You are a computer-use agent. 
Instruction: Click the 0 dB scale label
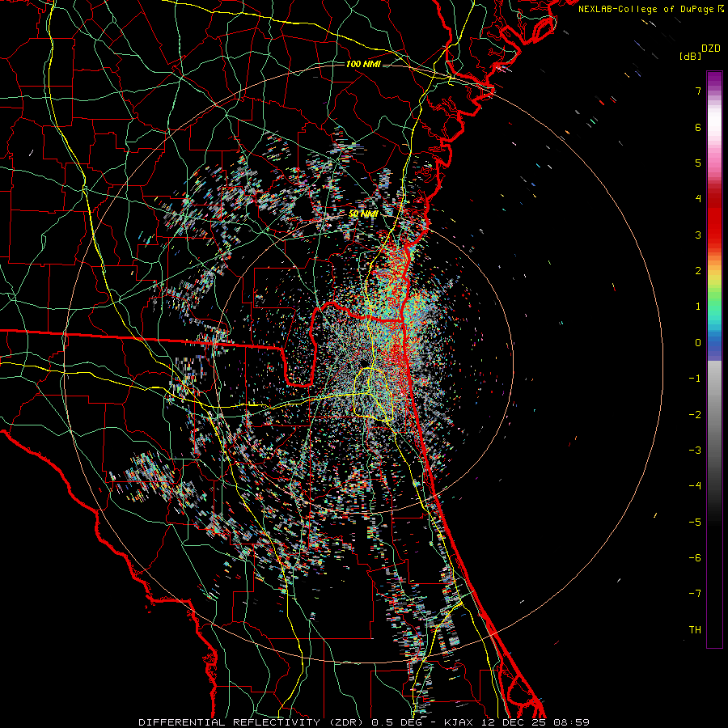tap(698, 343)
